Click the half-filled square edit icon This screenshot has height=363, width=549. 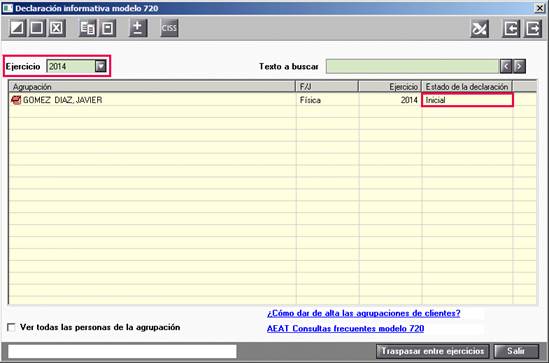point(18,28)
